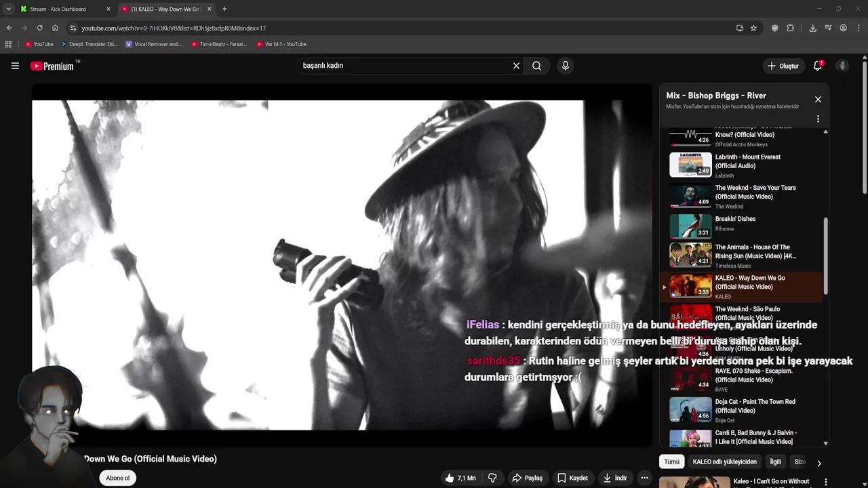The height and width of the screenshot is (488, 868).
Task: Open Mix playlist three-dot options
Action: (x=818, y=119)
